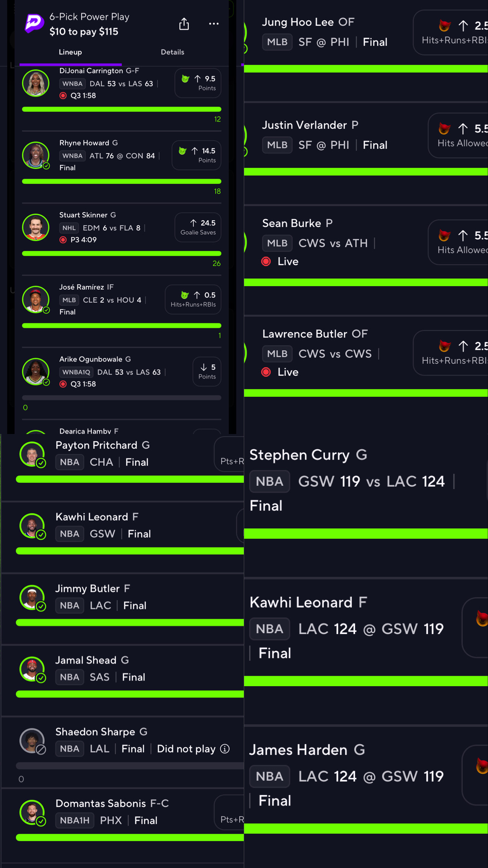The height and width of the screenshot is (868, 488).
Task: Click Payton Pritchard's player avatar
Action: tap(32, 454)
